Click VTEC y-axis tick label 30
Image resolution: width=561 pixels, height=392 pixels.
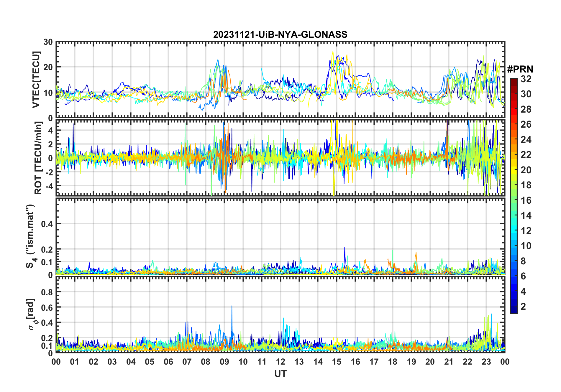click(48, 42)
